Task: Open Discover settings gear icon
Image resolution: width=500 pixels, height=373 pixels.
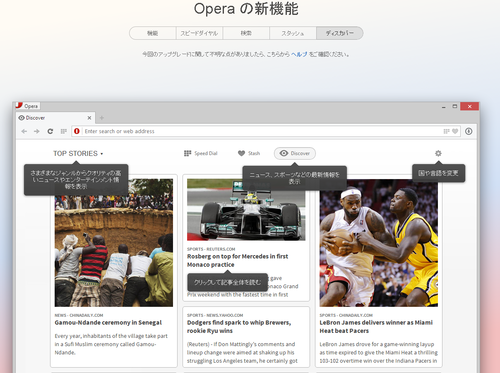Action: (438, 153)
